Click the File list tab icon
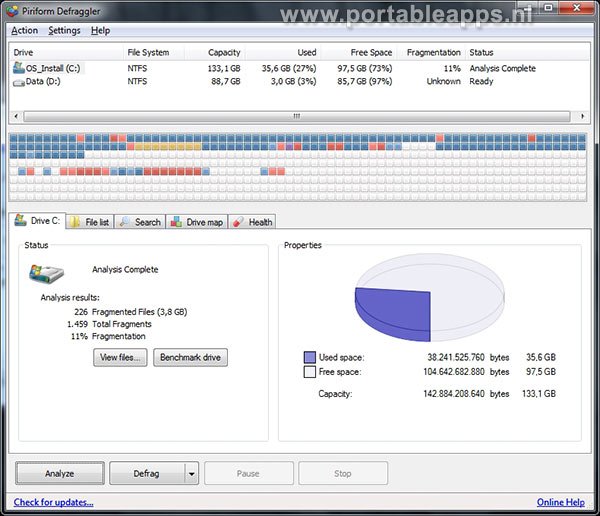The image size is (600, 516). 76,222
